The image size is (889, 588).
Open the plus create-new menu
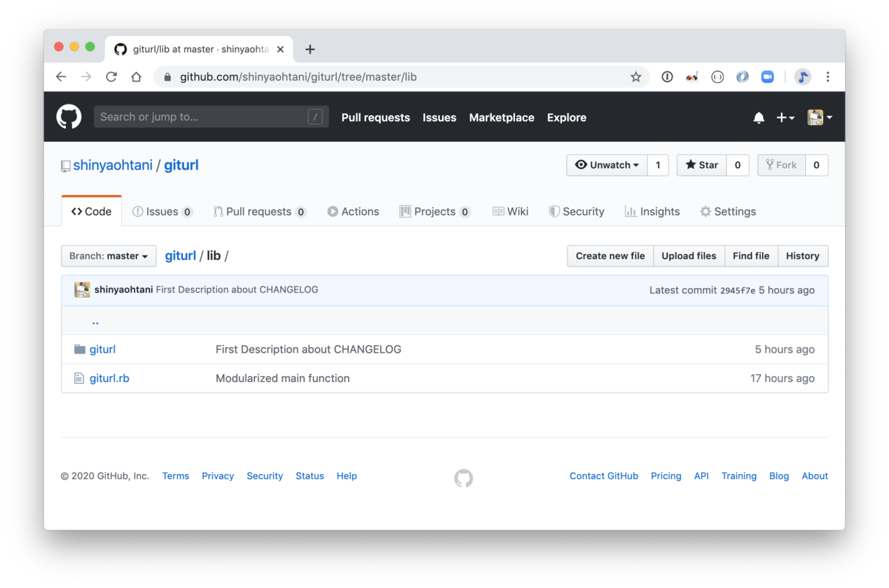coord(785,118)
